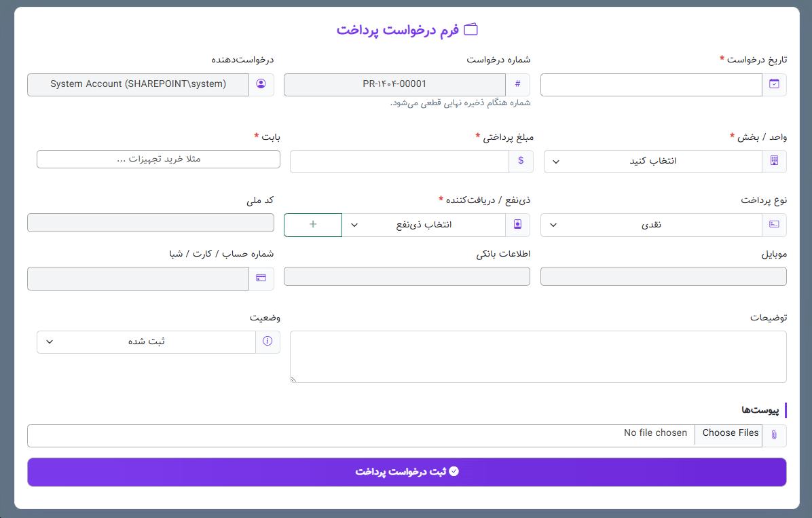Click the paperclip icon in پیوست‌ها section

(x=775, y=435)
